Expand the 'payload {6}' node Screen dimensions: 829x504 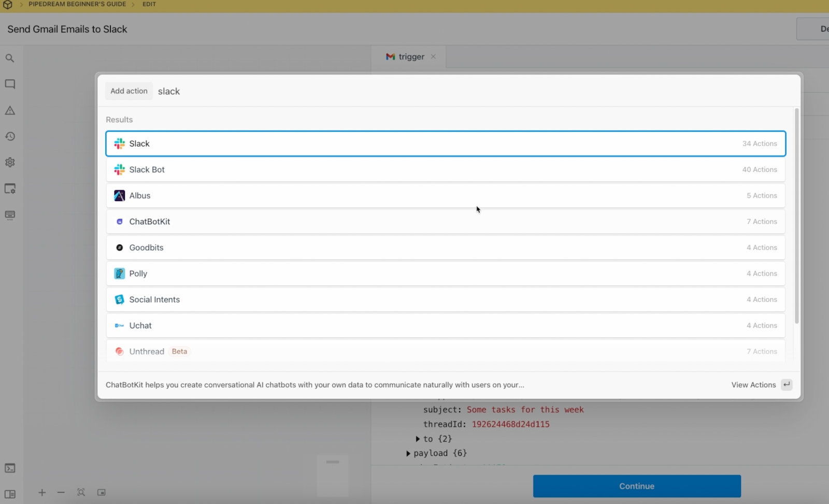[x=408, y=453]
